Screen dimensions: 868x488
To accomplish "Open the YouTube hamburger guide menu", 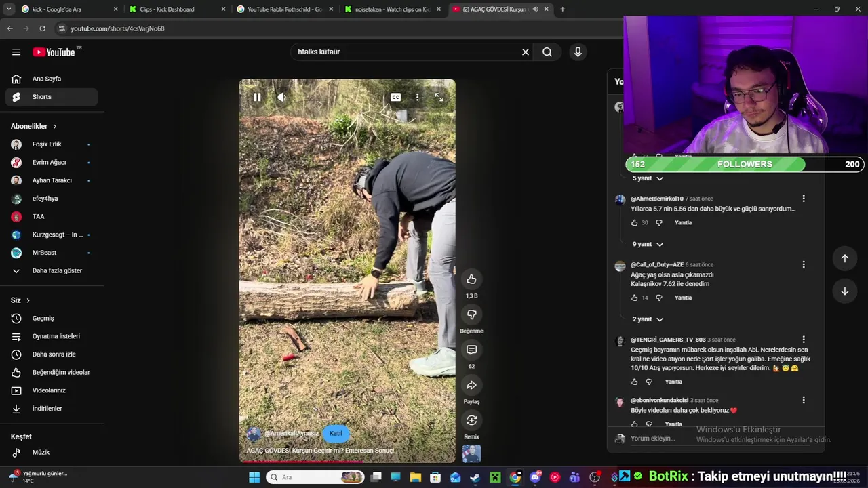I will (16, 52).
